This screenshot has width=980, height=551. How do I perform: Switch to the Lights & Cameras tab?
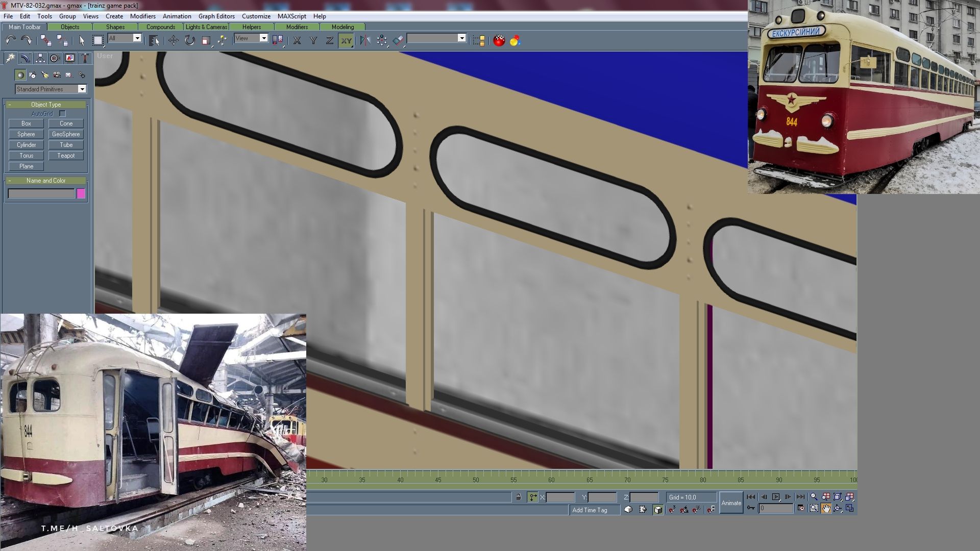click(x=206, y=27)
